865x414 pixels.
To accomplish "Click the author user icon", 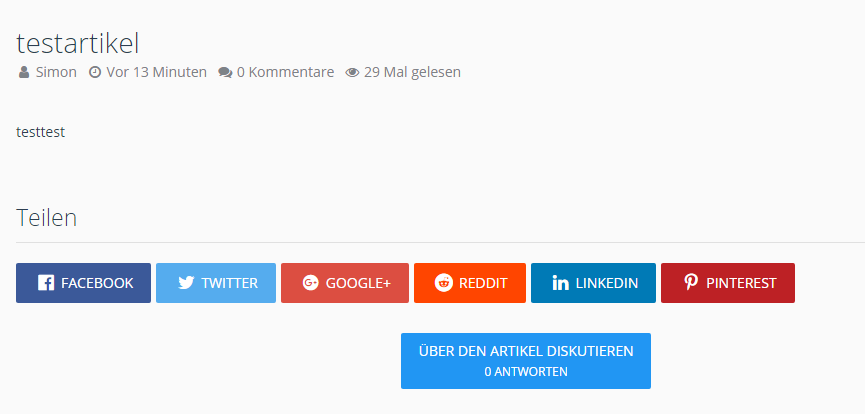I will coord(24,72).
